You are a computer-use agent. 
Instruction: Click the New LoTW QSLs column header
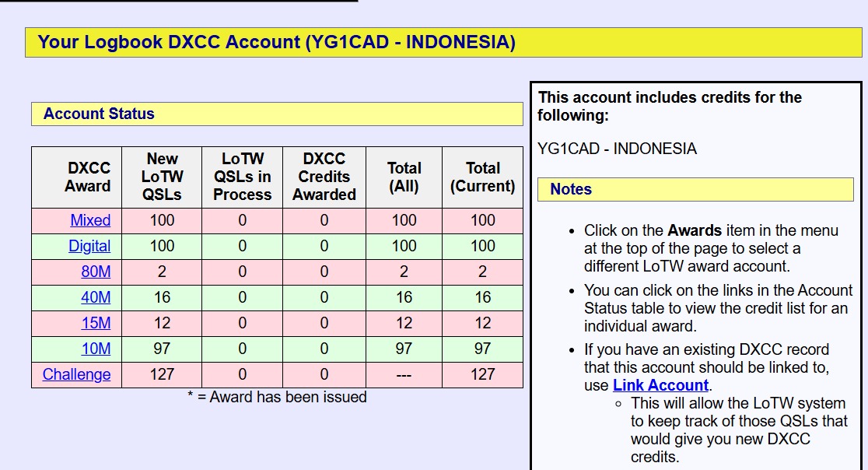[x=162, y=177]
